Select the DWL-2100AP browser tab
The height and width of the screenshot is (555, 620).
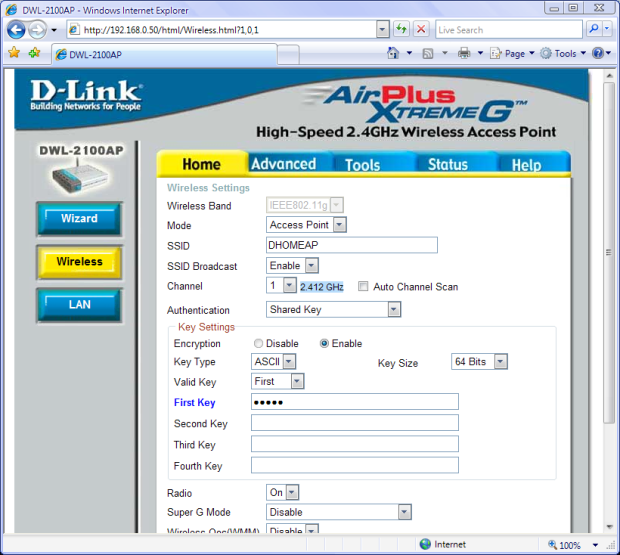(164, 55)
